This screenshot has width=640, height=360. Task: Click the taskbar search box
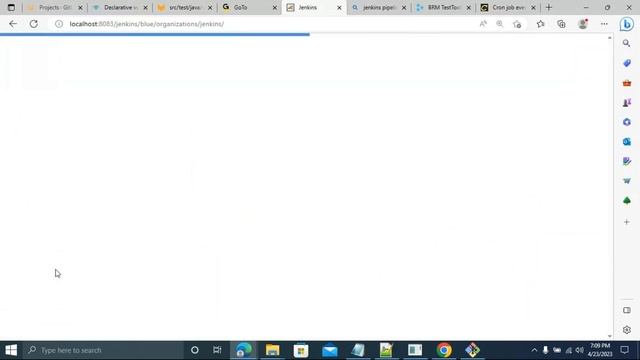(x=103, y=350)
